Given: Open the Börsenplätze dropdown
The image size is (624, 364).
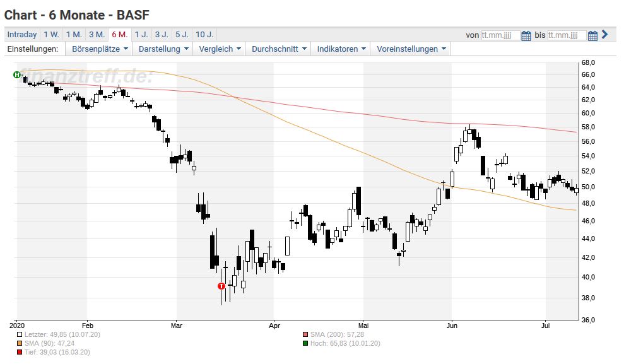Looking at the screenshot, I should pos(100,49).
